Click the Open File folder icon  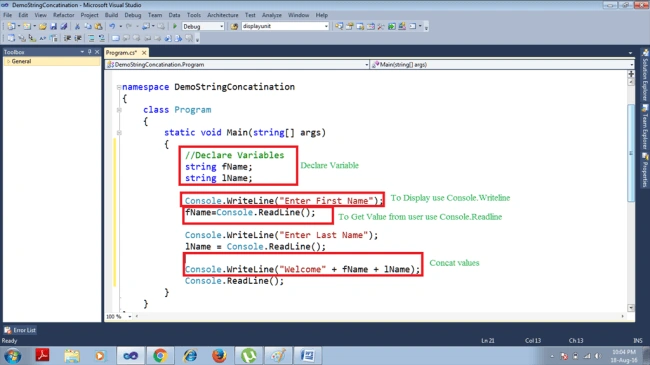[x=43, y=26]
